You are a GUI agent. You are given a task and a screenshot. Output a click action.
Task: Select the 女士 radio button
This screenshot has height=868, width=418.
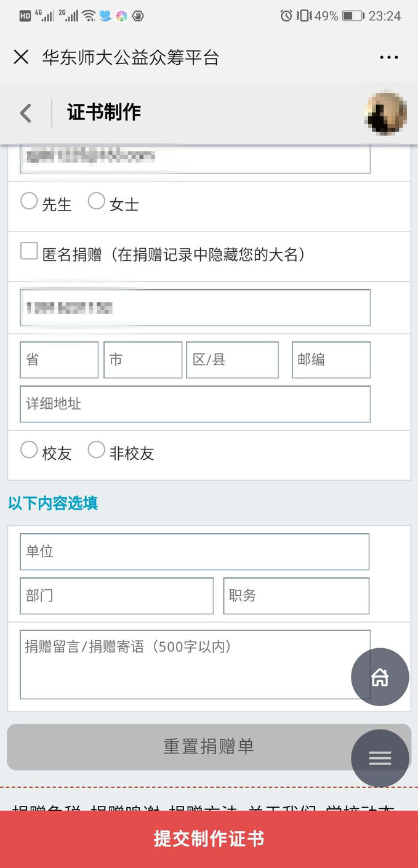point(97,201)
